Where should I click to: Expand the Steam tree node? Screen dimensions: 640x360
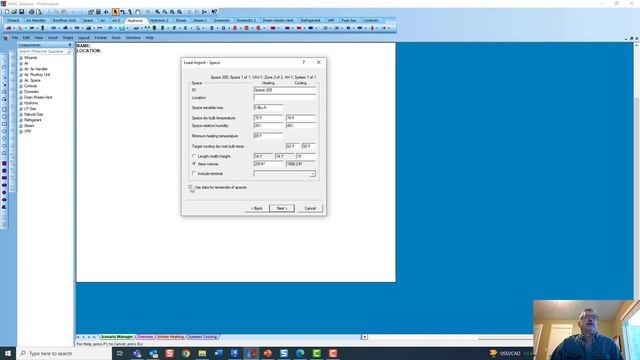(21, 126)
